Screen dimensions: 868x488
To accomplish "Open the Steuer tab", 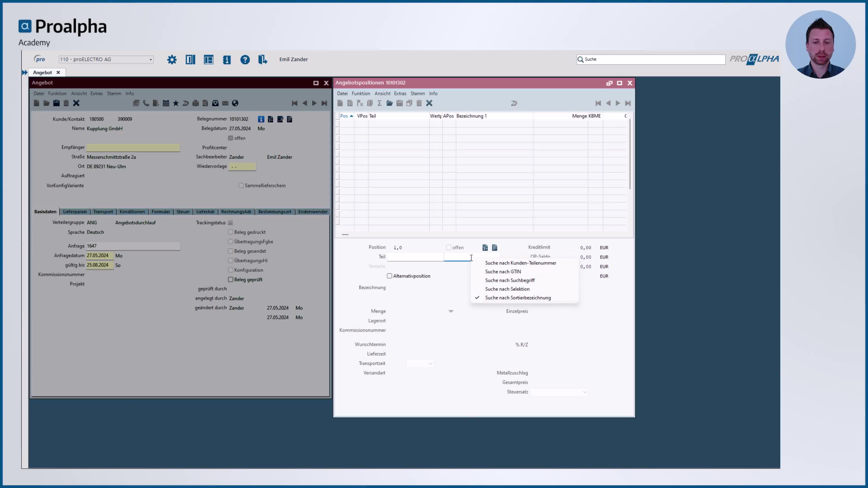I will 183,212.
